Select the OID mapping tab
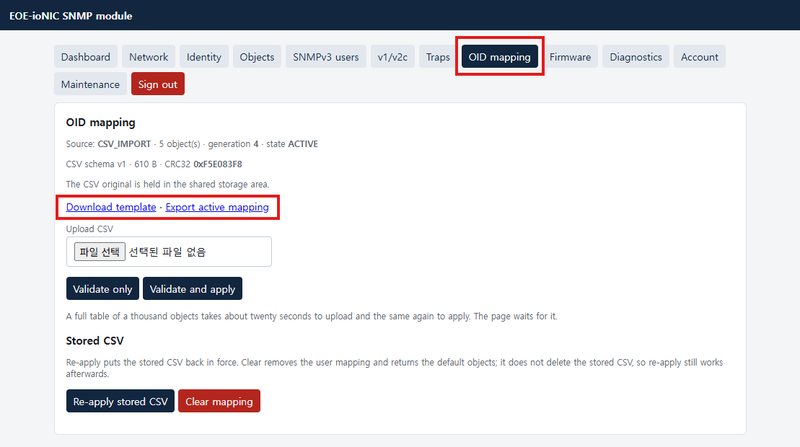800x447 pixels. (499, 57)
